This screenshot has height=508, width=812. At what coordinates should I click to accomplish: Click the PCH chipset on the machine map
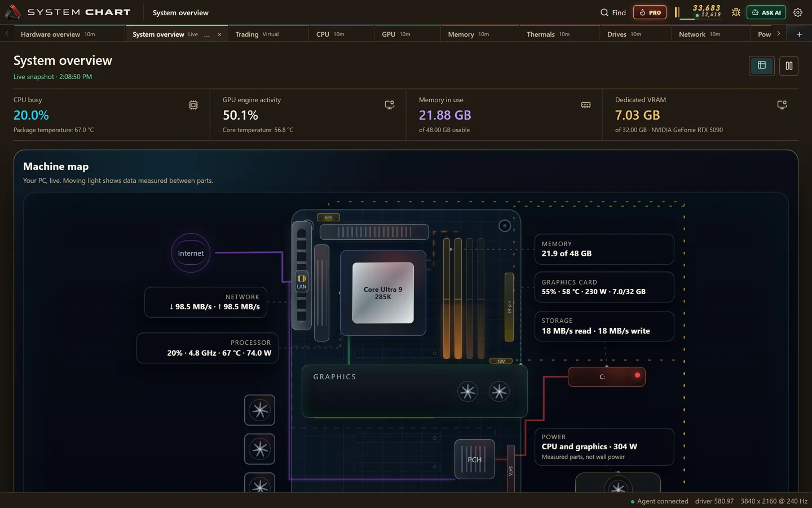(475, 459)
